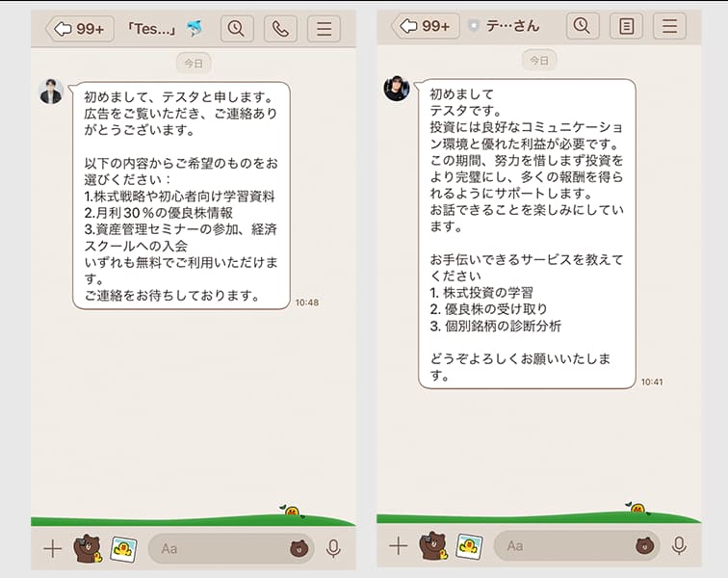Viewport: 728px width, 578px height.
Task: Open the photo gallery icon in the right chat
Action: pyautogui.click(x=469, y=546)
